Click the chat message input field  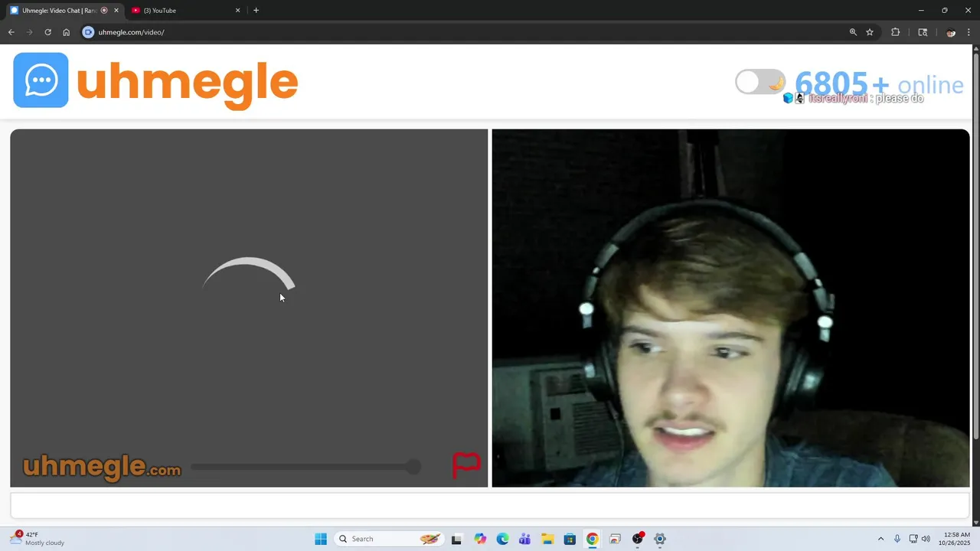click(x=490, y=506)
